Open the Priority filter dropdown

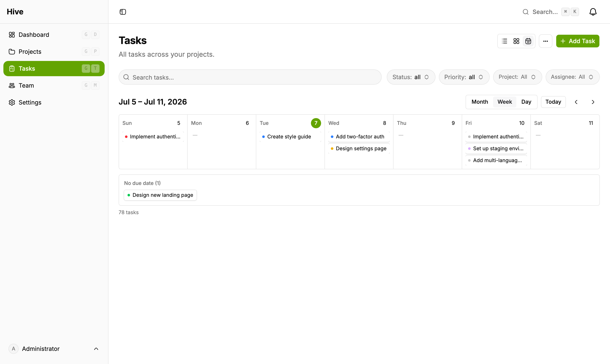click(464, 77)
